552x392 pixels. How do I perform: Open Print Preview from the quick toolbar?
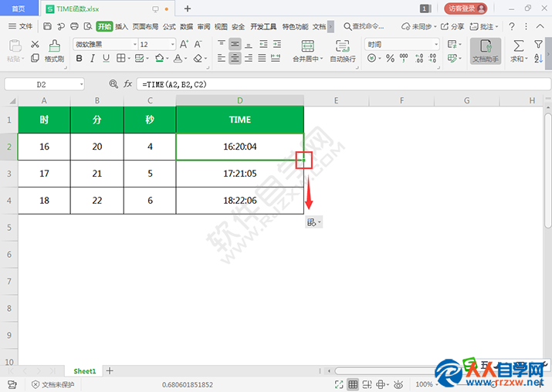(x=88, y=26)
